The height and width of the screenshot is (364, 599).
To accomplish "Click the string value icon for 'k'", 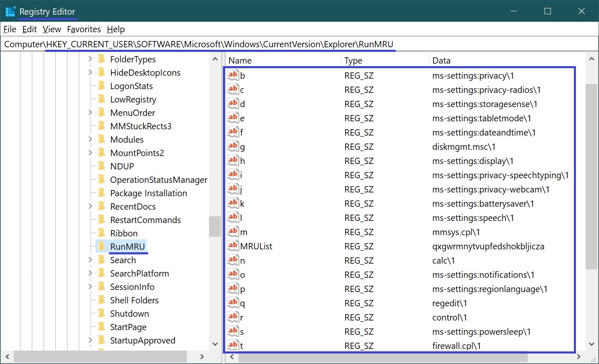I will (233, 203).
